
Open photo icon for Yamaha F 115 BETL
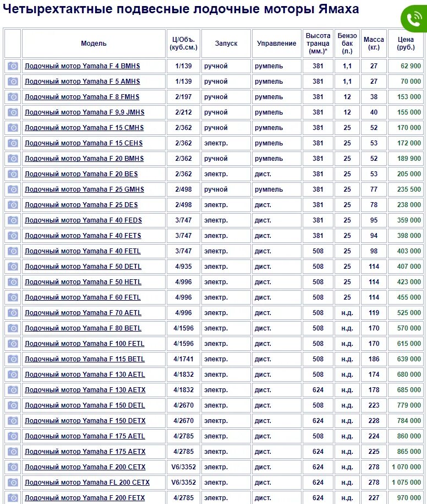click(x=13, y=359)
